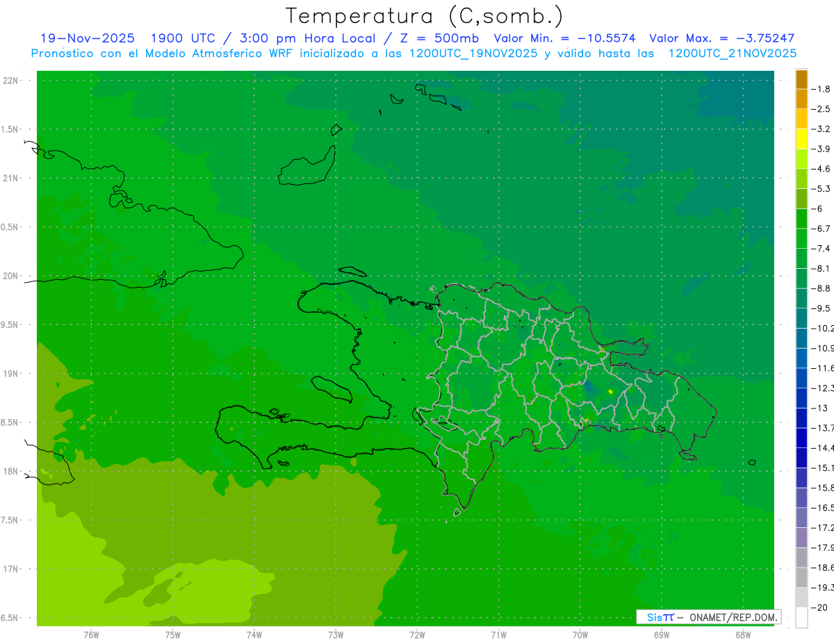This screenshot has width=834, height=644.
Task: Pick the lavender segment between -17.2 and -17.9
Action: click(x=801, y=538)
